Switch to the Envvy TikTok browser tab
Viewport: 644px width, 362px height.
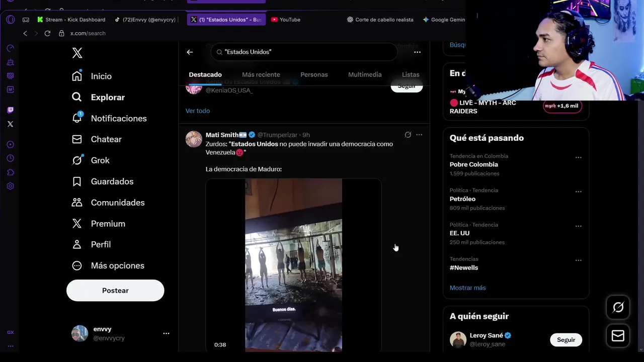click(146, 20)
